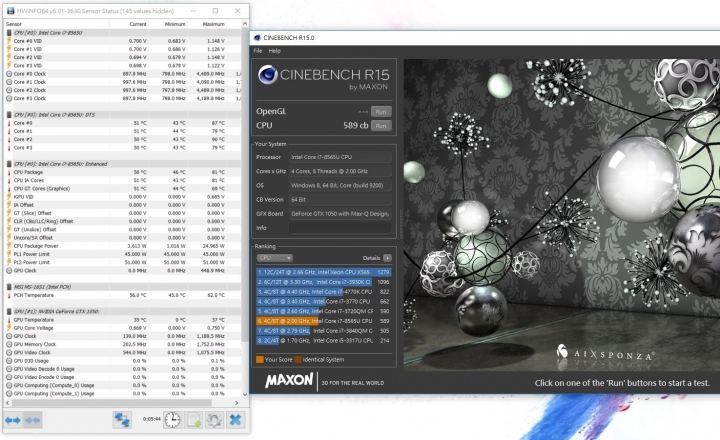Click the expand columns arrows icon in HWiNFO
720x440 pixels.
(12, 420)
